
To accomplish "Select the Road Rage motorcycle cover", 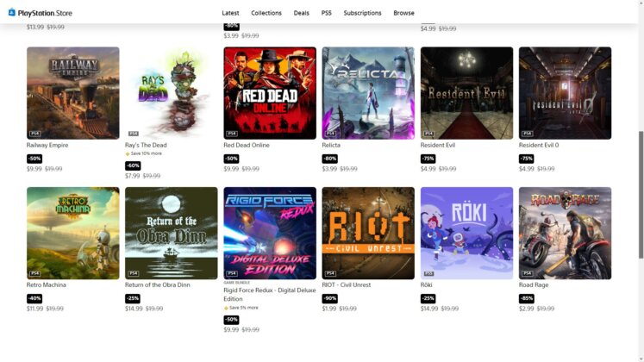I will click(x=566, y=233).
